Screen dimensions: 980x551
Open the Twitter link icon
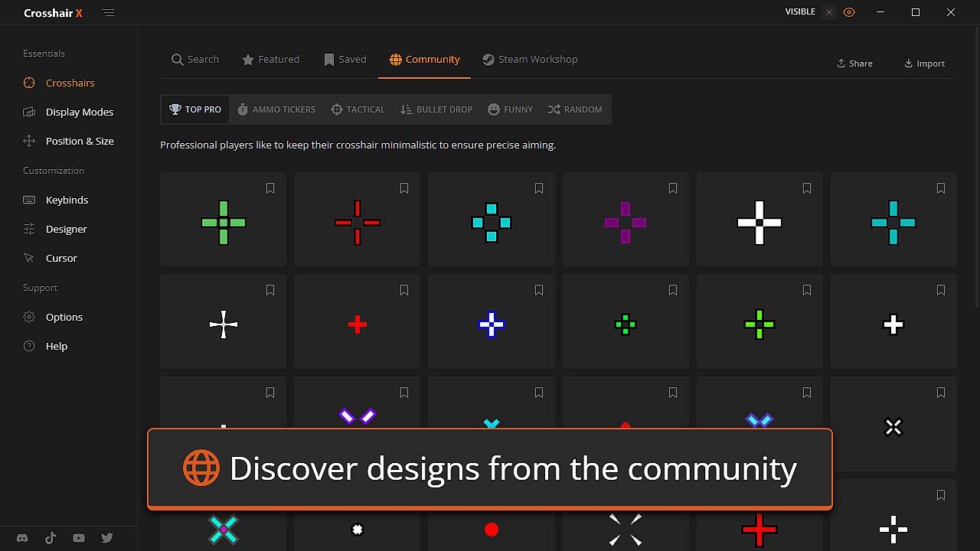click(107, 538)
